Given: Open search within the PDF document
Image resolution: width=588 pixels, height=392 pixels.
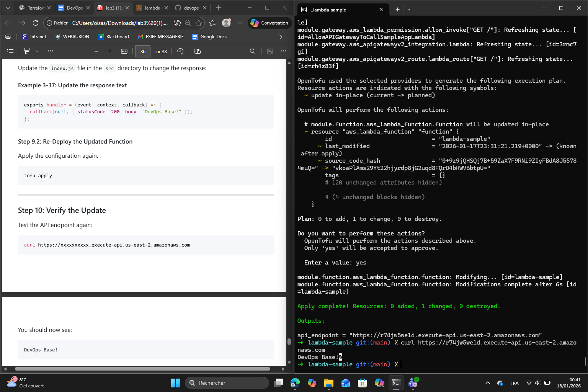Looking at the screenshot, I should coord(252,51).
